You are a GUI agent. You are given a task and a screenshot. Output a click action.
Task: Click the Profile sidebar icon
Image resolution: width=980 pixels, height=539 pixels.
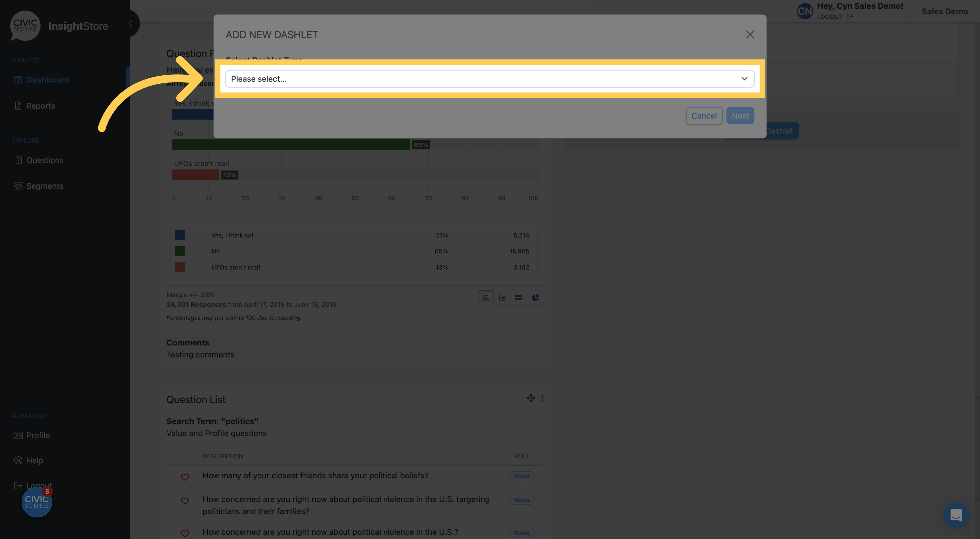click(18, 435)
